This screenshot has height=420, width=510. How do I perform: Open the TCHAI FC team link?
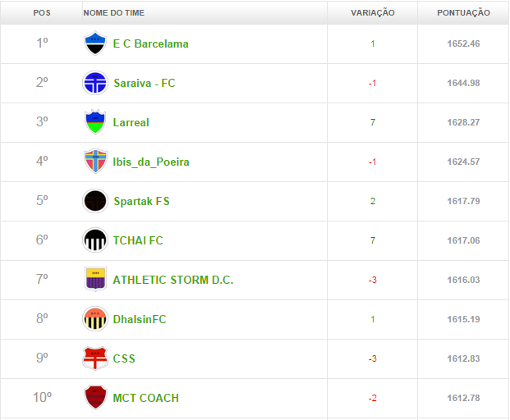click(x=138, y=240)
